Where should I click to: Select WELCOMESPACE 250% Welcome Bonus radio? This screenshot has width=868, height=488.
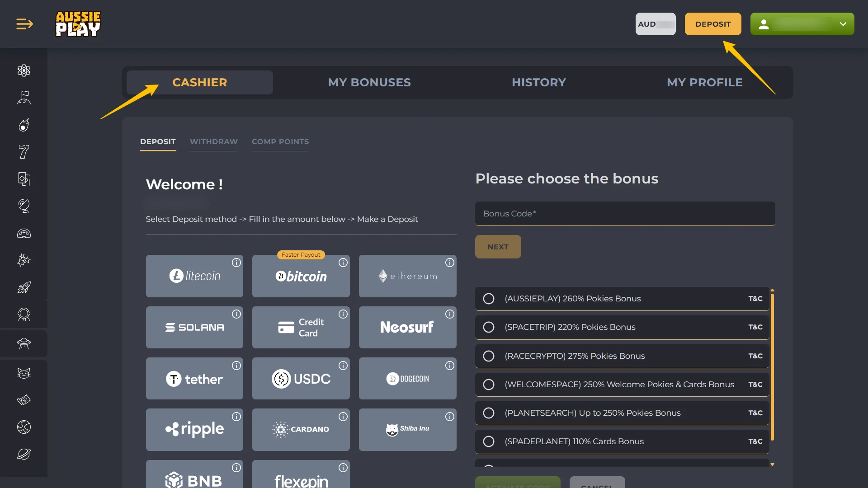coord(489,385)
